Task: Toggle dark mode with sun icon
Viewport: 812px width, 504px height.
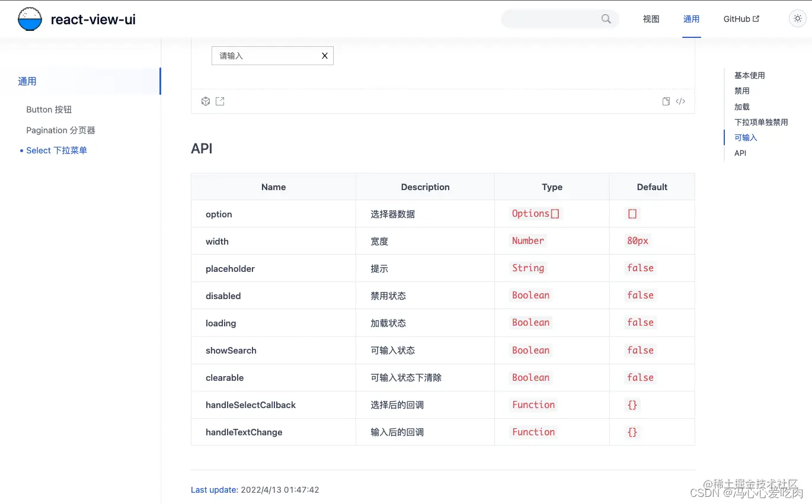Action: pos(797,19)
